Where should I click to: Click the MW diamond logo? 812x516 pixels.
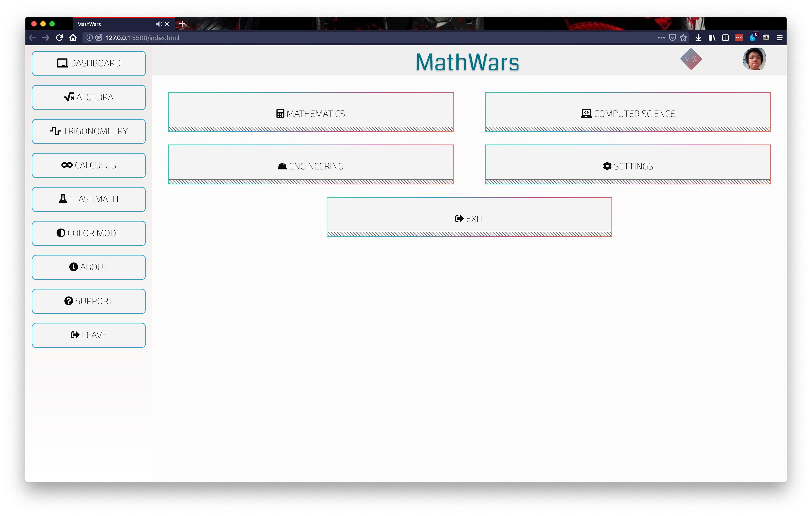[691, 59]
